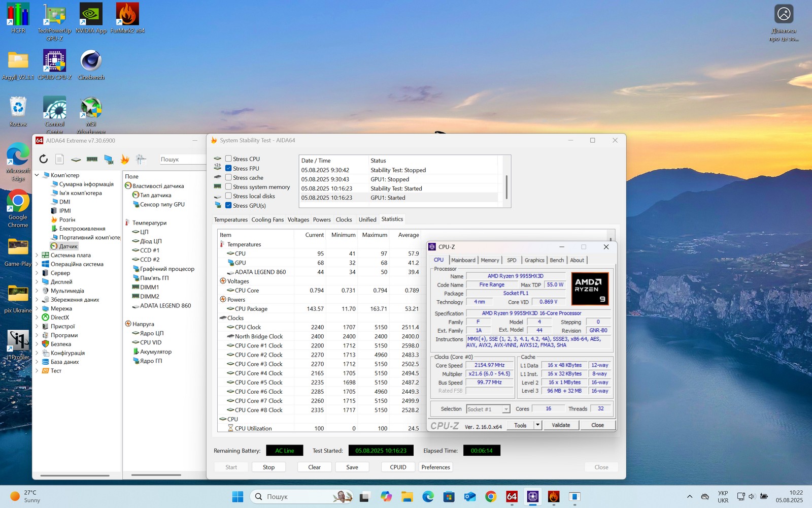
Task: Open the Argyll_V2.3.1 folder on desktop
Action: pyautogui.click(x=18, y=65)
